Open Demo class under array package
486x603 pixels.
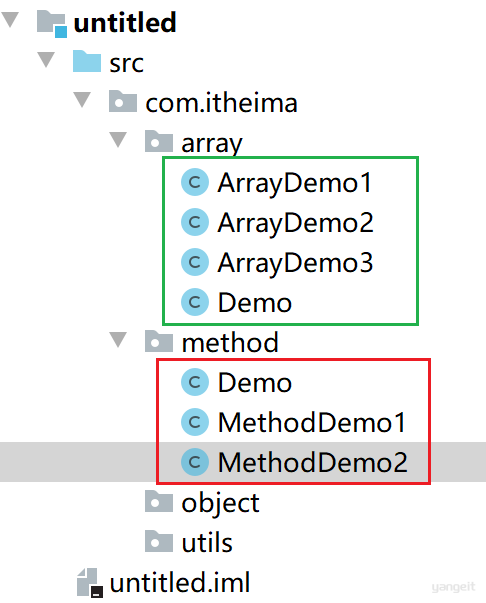pos(255,303)
